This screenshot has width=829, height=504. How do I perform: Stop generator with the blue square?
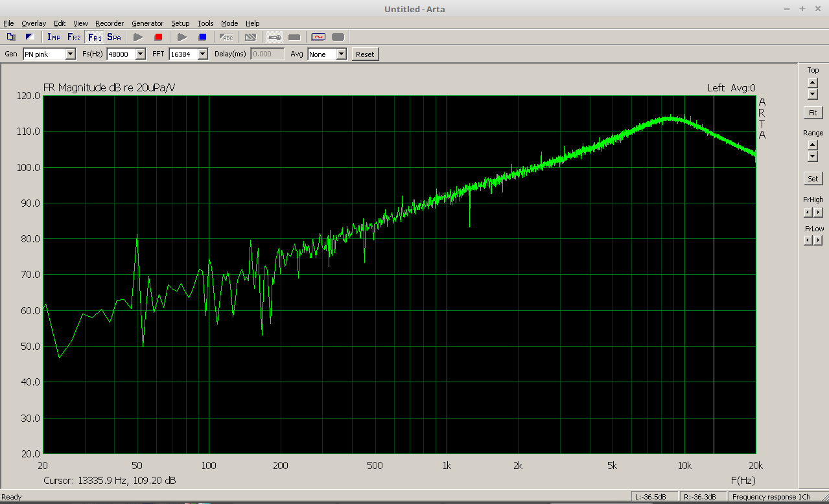[x=202, y=37]
